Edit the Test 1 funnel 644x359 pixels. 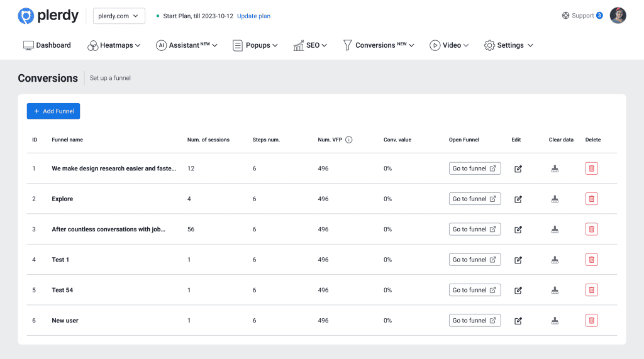(x=518, y=260)
